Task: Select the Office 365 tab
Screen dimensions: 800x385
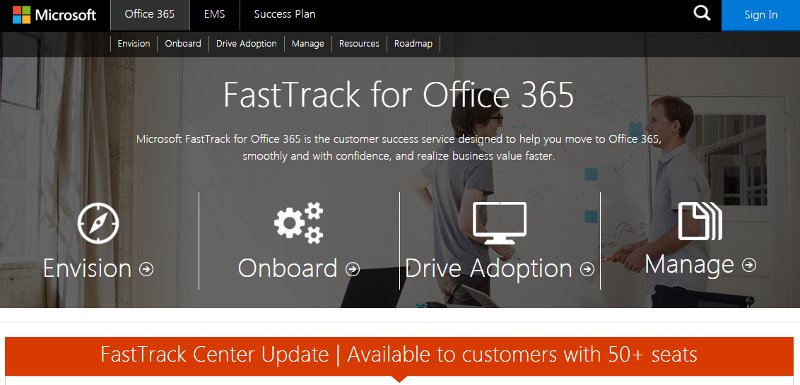Action: 150,15
